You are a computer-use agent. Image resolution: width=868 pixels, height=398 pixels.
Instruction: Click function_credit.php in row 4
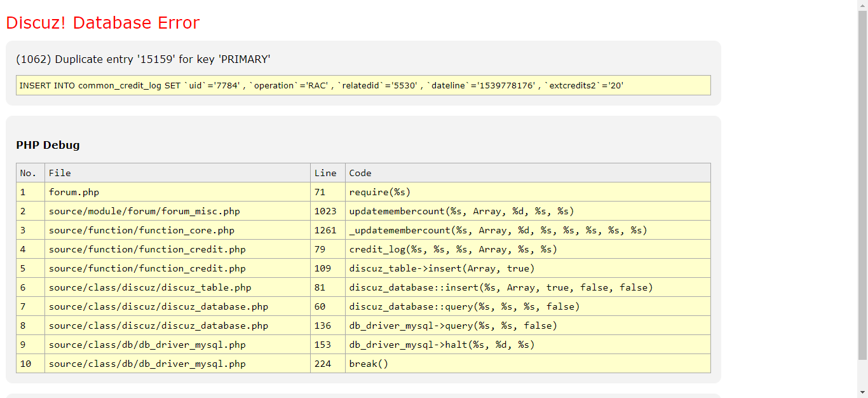pos(147,249)
